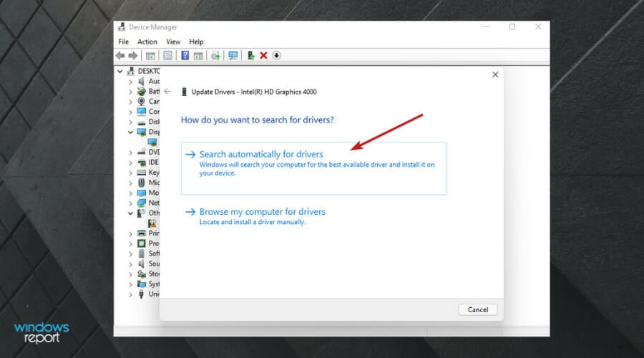Minimize the Device Manager window
The height and width of the screenshot is (358, 644).
coord(487,26)
